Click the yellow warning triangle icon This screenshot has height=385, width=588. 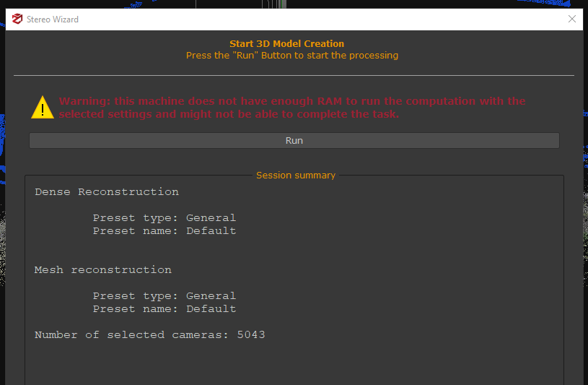click(x=43, y=108)
